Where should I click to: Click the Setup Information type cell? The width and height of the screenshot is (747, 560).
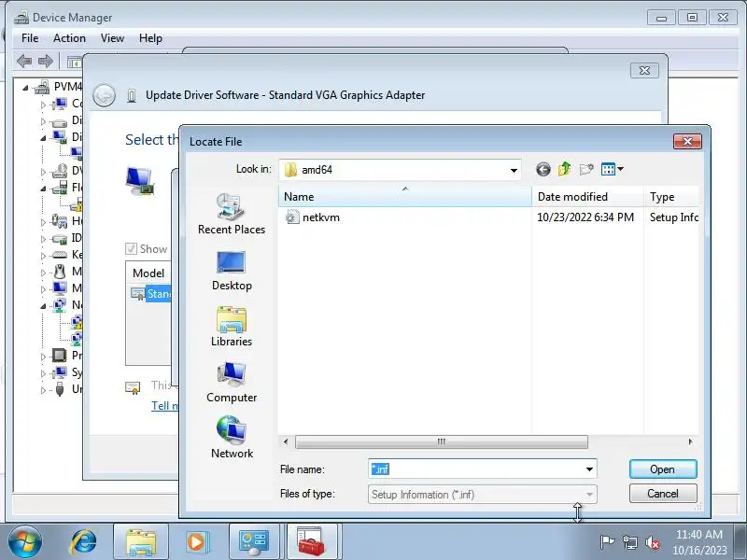[673, 217]
